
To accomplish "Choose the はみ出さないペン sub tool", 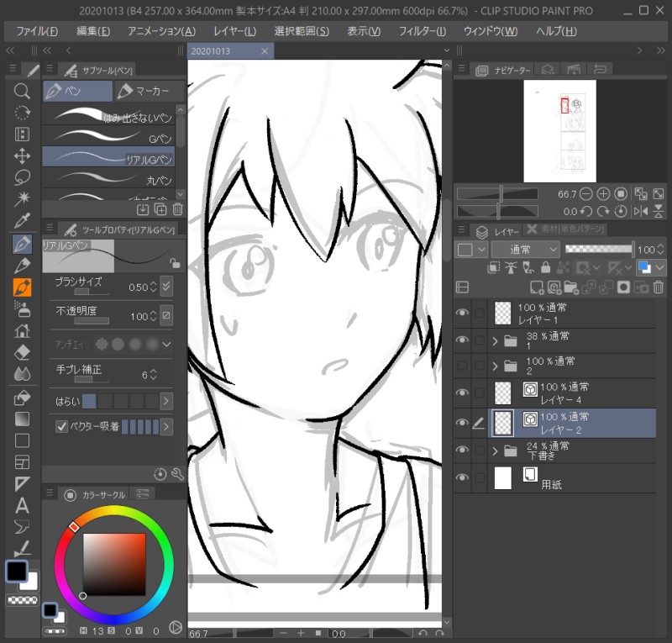I will [x=108, y=115].
